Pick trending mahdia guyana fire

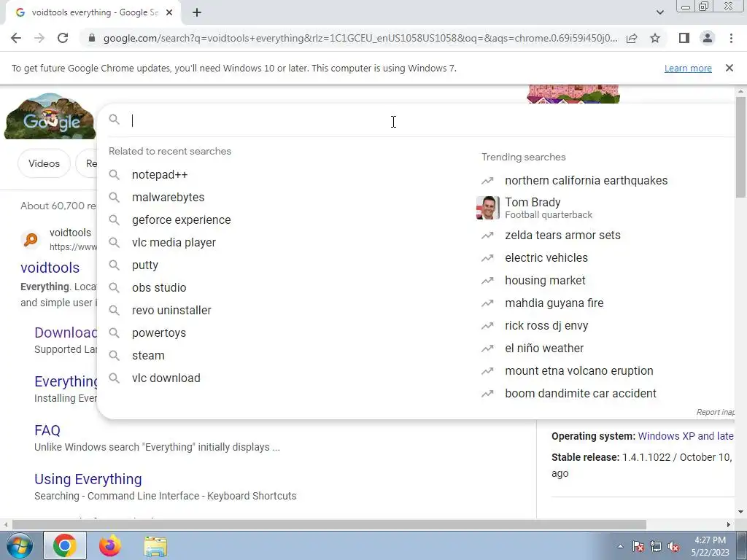click(554, 303)
